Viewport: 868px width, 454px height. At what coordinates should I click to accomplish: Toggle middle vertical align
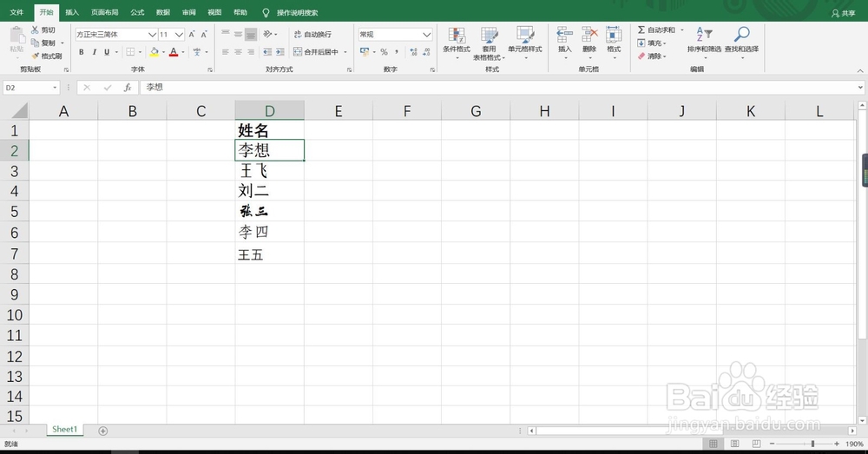[238, 35]
